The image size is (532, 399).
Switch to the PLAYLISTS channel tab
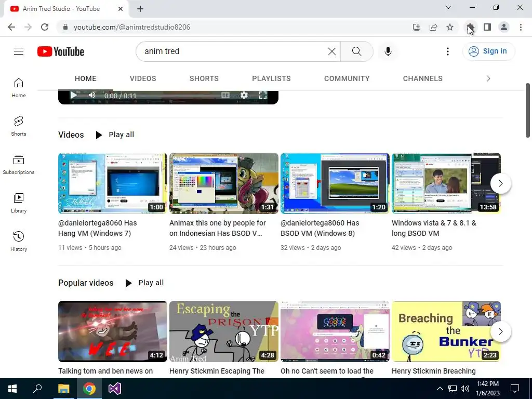tap(271, 78)
